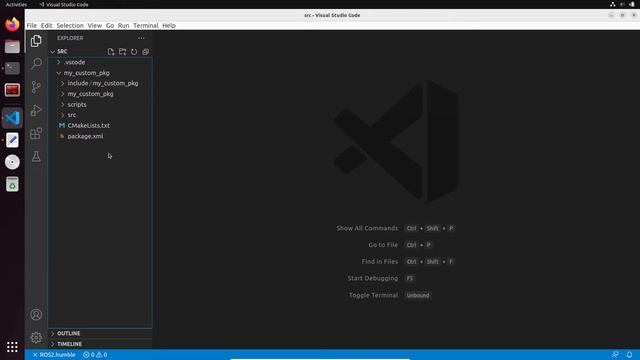Image resolution: width=640 pixels, height=360 pixels.
Task: Open the Extensions view
Action: point(36,133)
